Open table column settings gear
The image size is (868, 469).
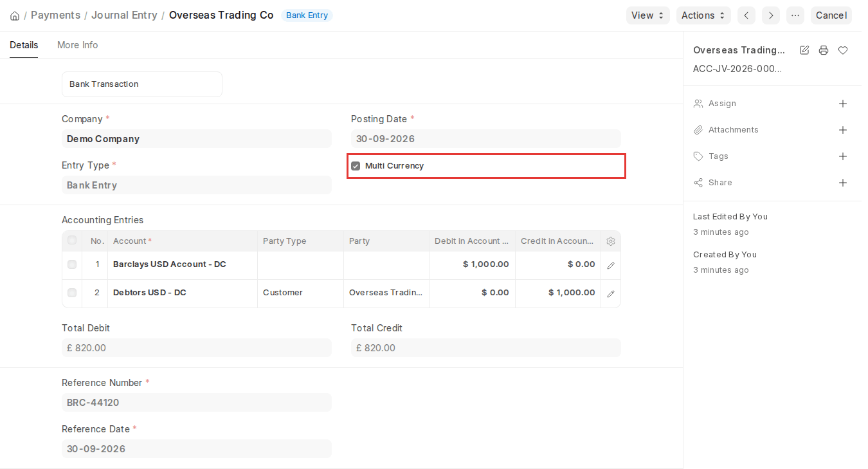611,241
